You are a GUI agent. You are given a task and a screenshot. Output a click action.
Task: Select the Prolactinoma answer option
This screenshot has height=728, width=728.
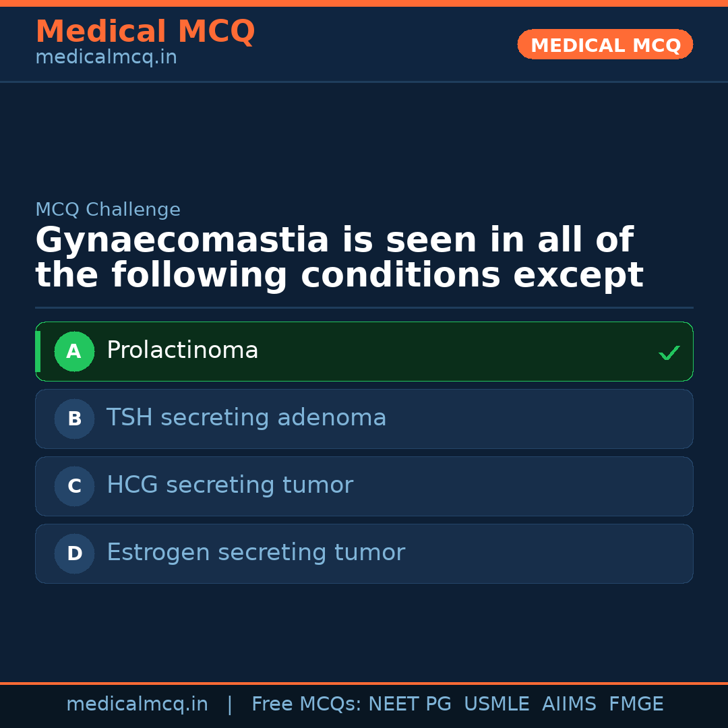point(364,351)
